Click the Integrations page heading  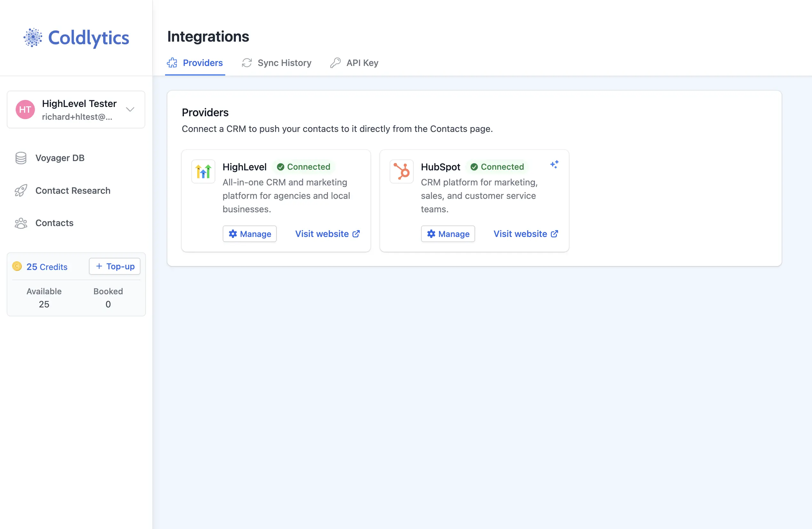point(208,37)
